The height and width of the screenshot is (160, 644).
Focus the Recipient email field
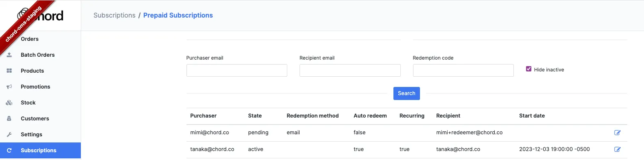pos(350,70)
